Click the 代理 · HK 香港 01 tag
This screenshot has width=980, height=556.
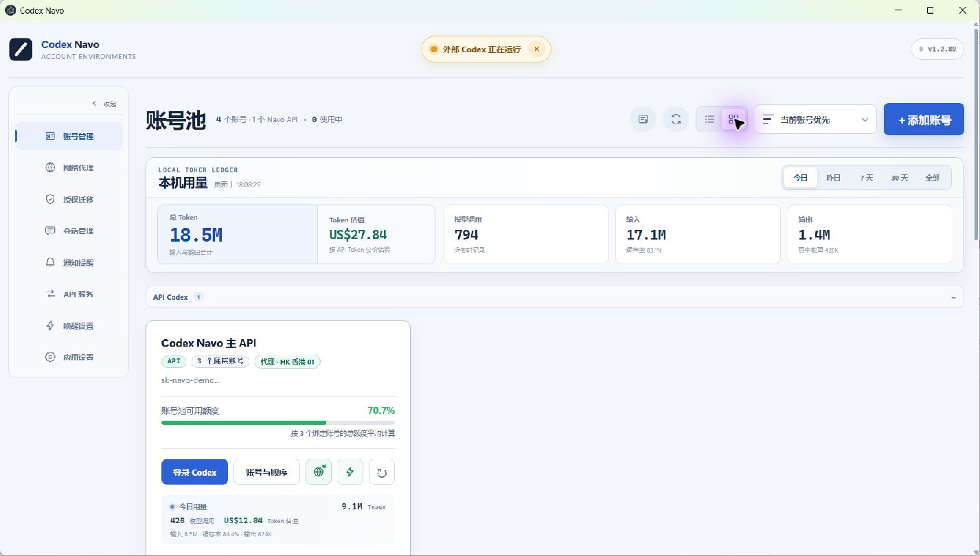(x=287, y=361)
